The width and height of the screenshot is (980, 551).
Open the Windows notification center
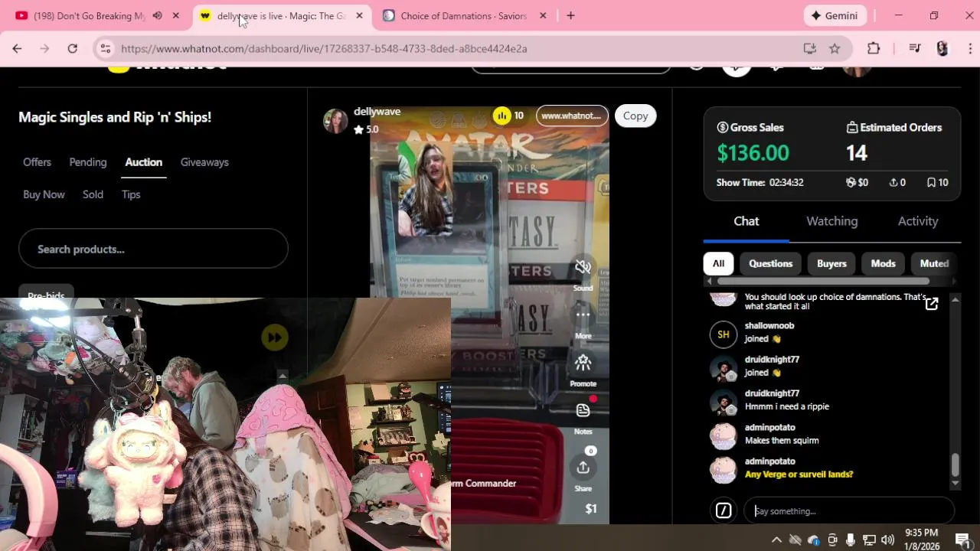pos(963,540)
